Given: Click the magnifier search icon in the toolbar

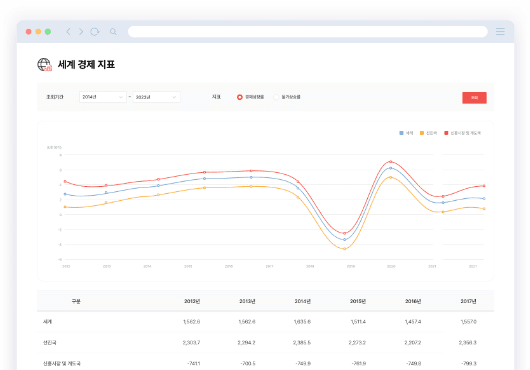Looking at the screenshot, I should [x=113, y=31].
